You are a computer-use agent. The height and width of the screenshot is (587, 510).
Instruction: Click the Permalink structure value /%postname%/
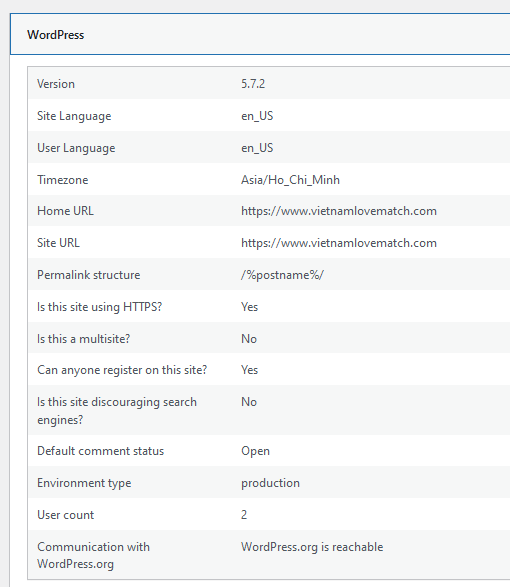click(x=282, y=275)
